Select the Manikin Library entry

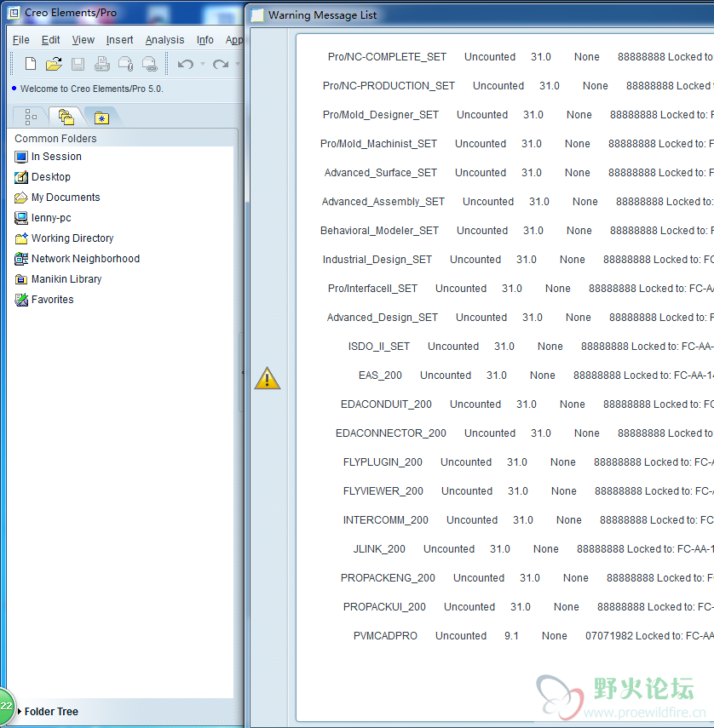coord(66,279)
